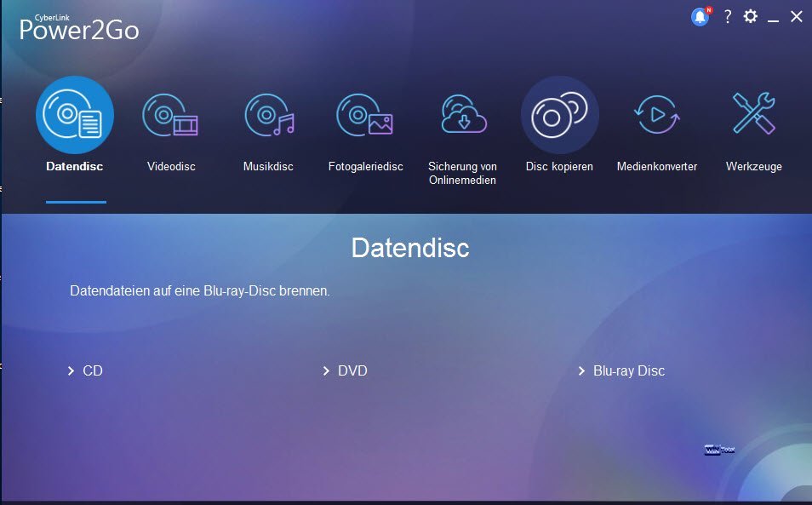
Task: Click the Sicherung von Onlinemedien cloud icon
Action: click(x=464, y=114)
